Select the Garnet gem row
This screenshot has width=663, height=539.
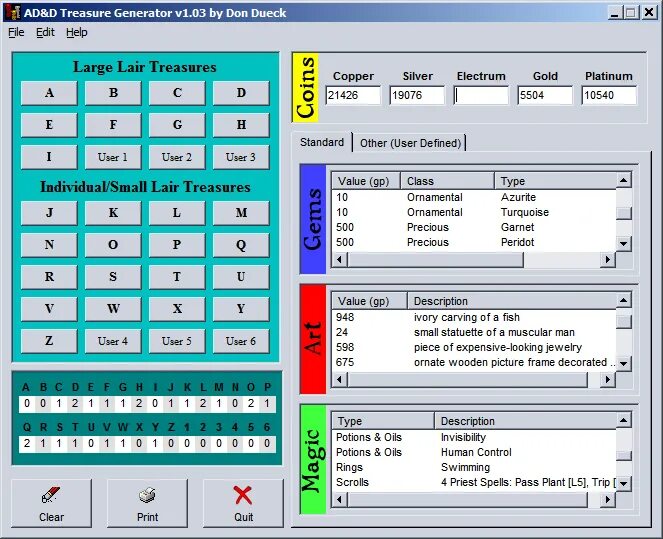coord(474,227)
